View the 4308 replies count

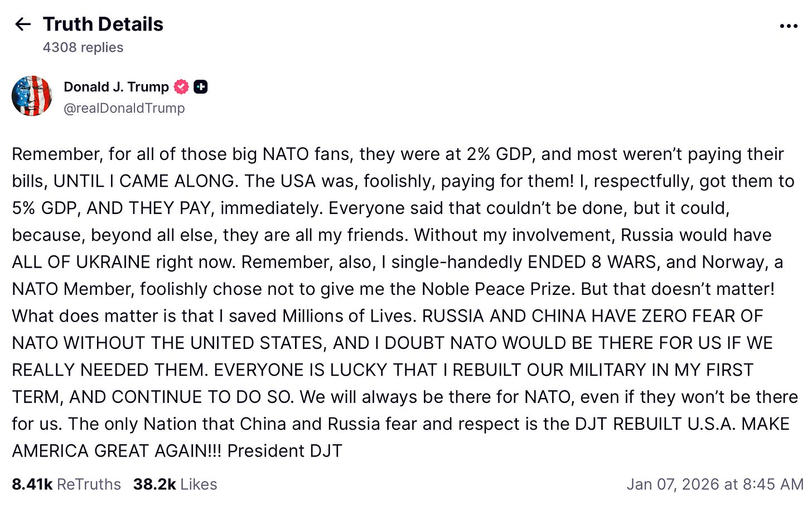coord(83,47)
